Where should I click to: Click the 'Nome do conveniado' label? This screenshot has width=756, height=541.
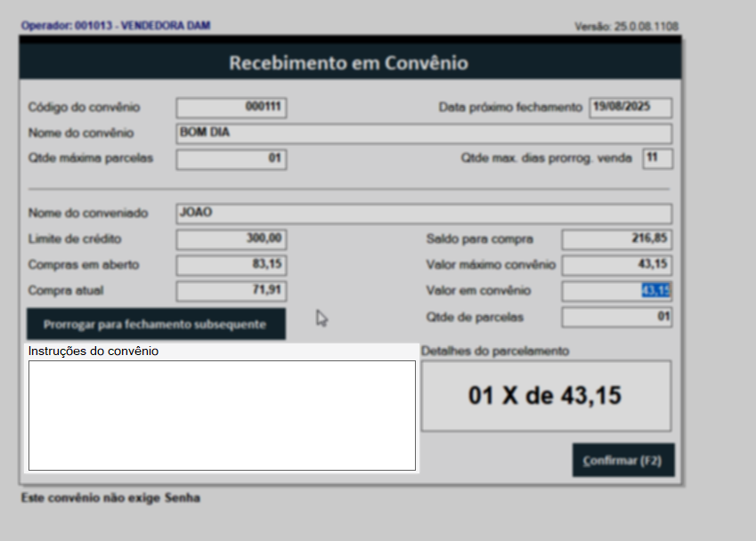tap(88, 213)
